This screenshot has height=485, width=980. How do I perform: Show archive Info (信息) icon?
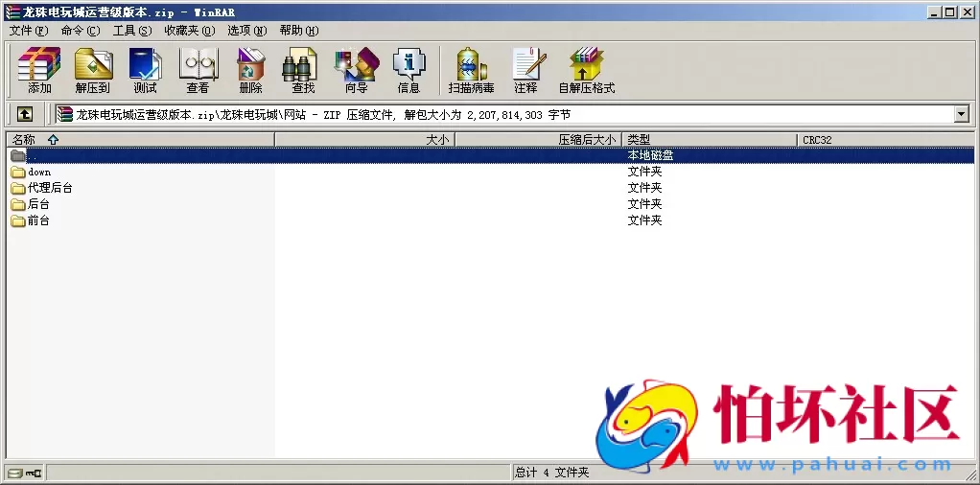coord(408,69)
